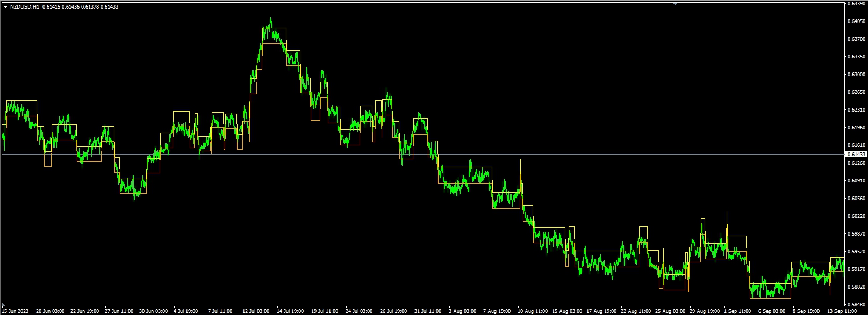Click the 10 Aug 11:00 time label
868x315 pixels.
(532, 311)
